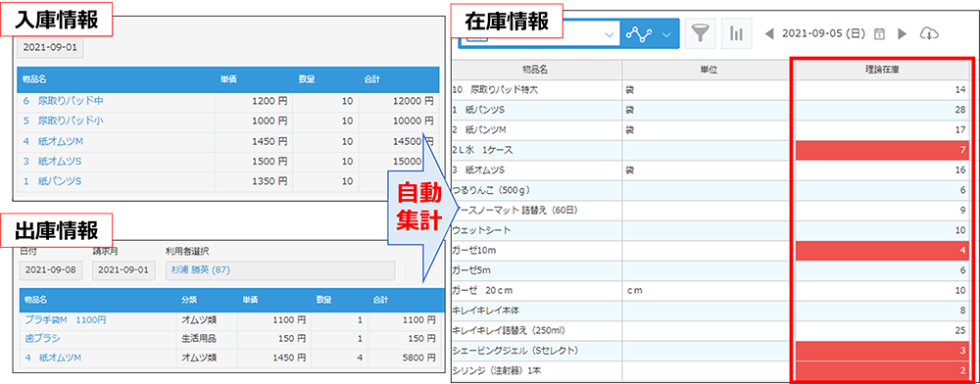The height and width of the screenshot is (384, 980).
Task: Go to previous date with left arrow
Action: pyautogui.click(x=768, y=34)
